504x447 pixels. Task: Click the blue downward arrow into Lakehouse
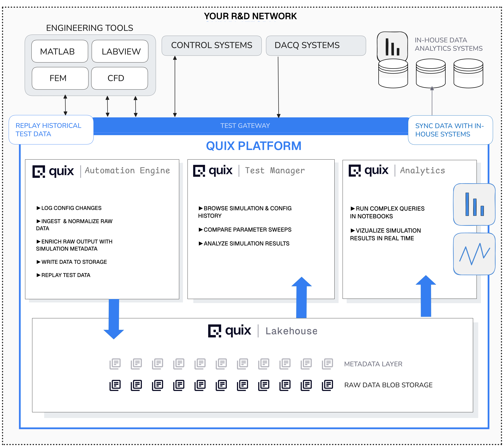tap(114, 319)
